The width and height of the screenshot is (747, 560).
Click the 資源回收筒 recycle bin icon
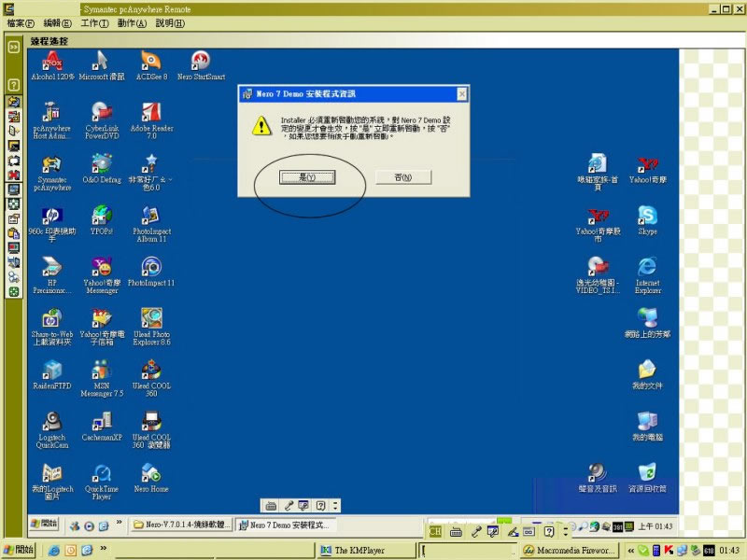click(647, 478)
